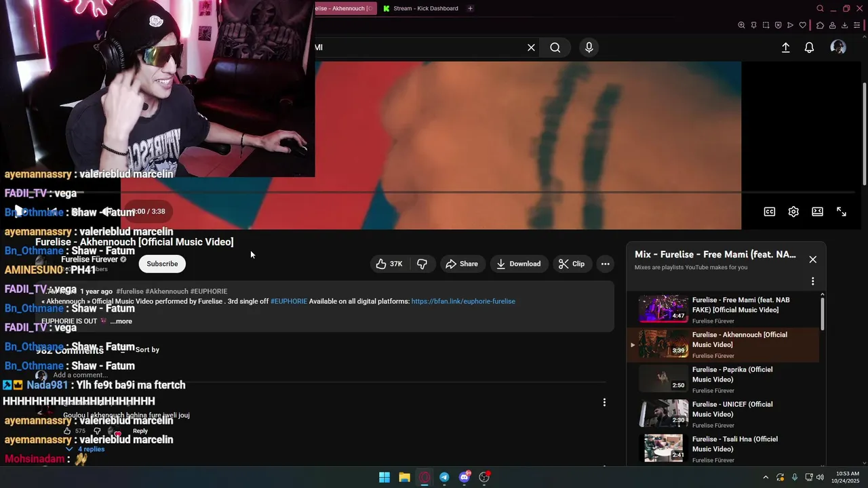
Task: Switch player to theater mode
Action: [818, 211]
